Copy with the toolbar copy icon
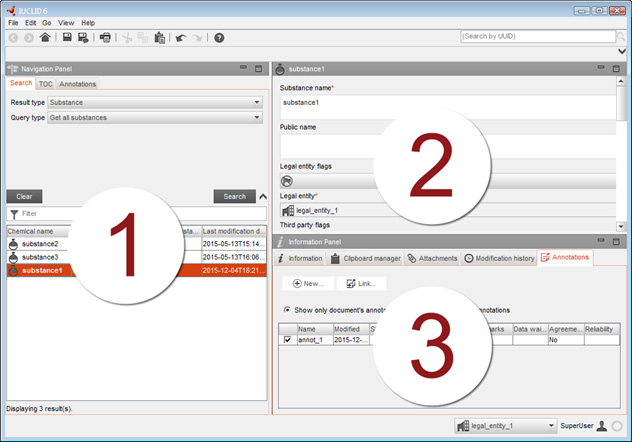 (x=143, y=38)
